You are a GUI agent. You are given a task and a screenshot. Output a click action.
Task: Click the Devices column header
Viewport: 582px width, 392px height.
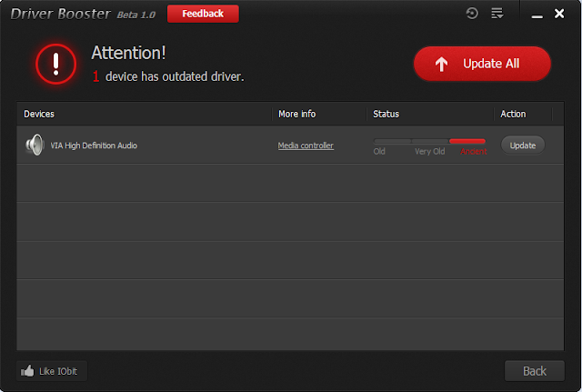(39, 114)
